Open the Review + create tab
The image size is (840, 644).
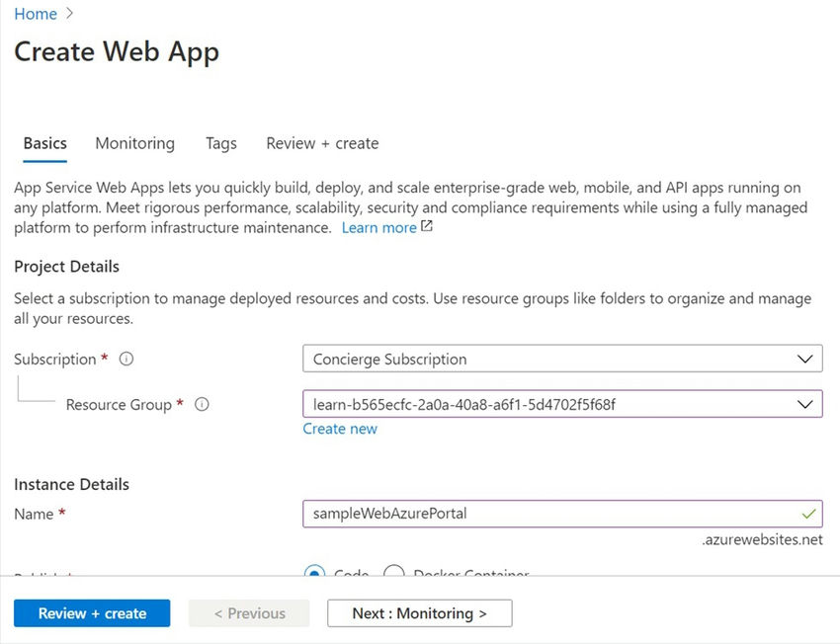click(322, 143)
